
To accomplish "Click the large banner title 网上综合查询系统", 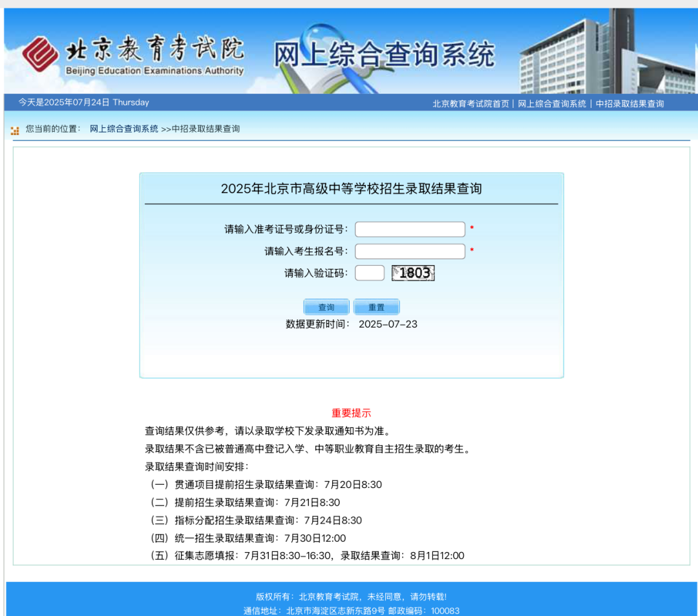I will 384,56.
